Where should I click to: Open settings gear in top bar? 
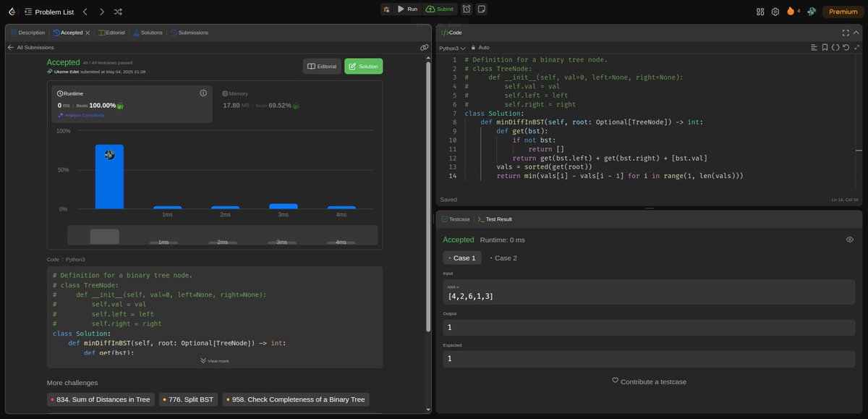(775, 12)
